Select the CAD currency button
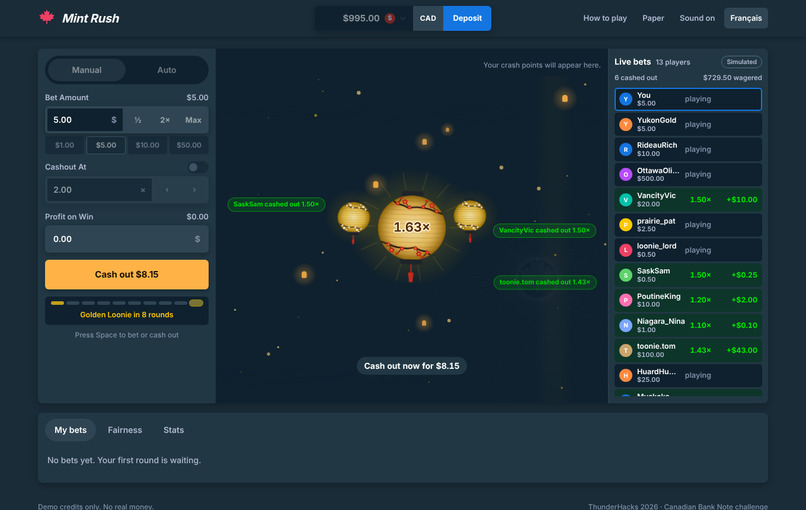This screenshot has height=510, width=806. (x=428, y=19)
